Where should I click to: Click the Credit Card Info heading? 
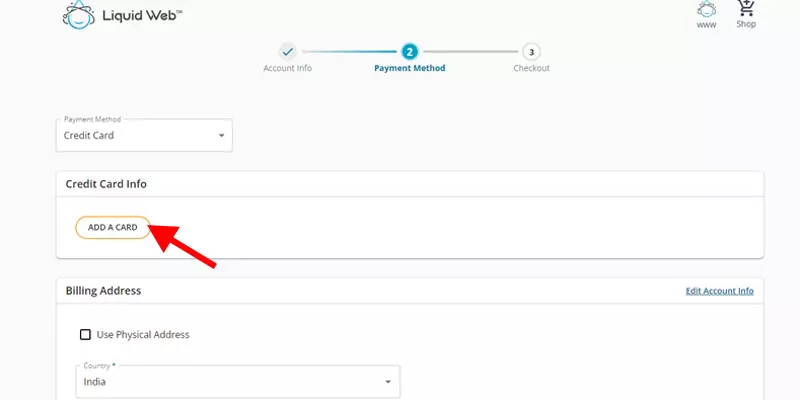(106, 184)
